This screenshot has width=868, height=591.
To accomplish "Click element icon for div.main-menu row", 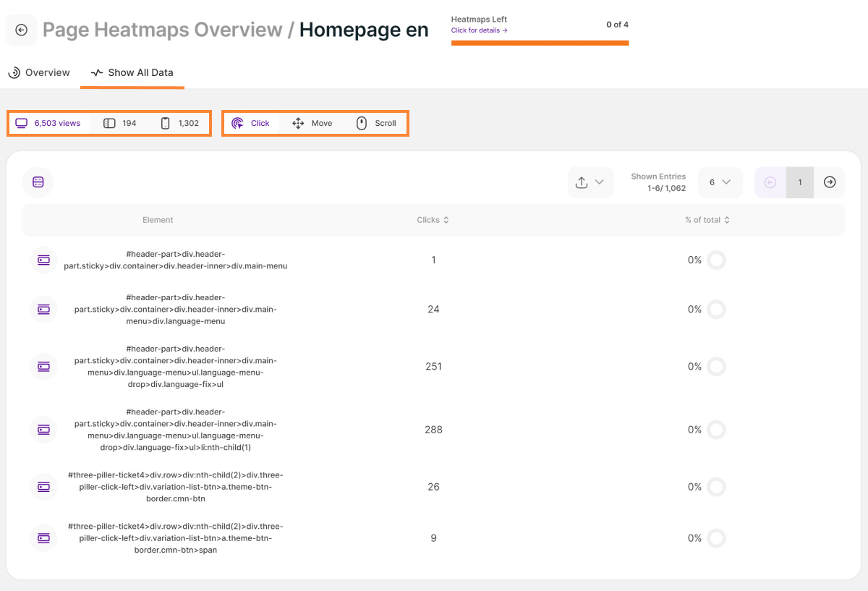I will 43,260.
